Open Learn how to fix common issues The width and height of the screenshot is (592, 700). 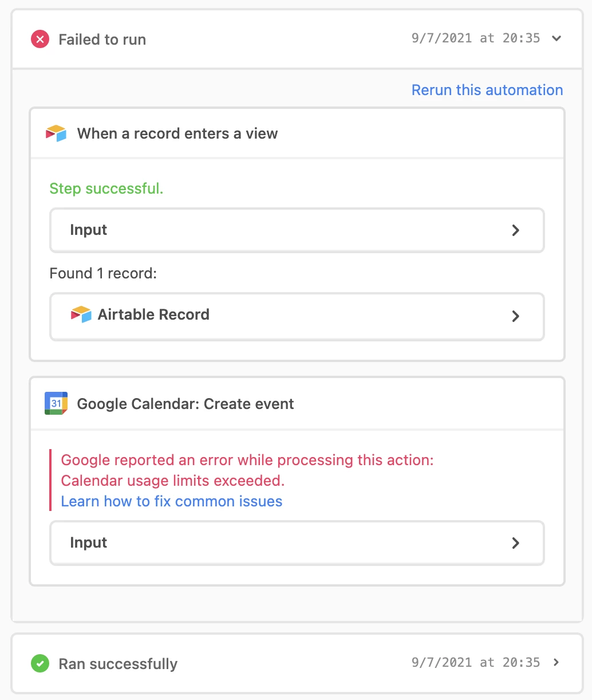point(172,501)
